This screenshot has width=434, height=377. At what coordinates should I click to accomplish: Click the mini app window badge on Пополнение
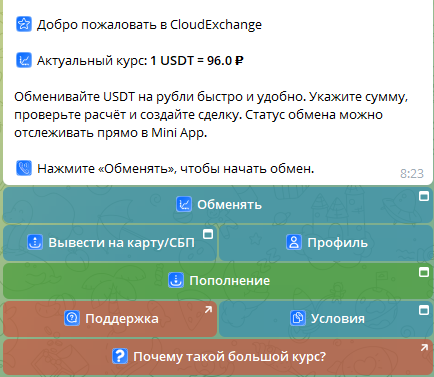(x=424, y=272)
